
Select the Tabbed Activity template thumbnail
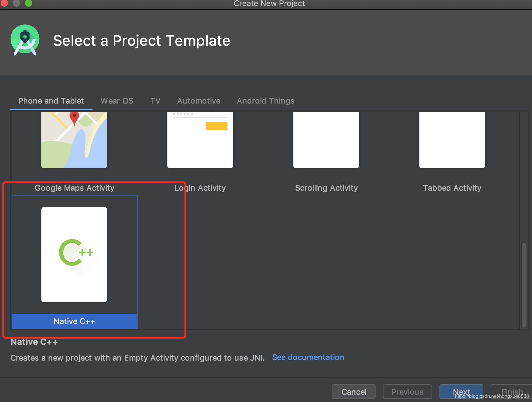click(452, 140)
